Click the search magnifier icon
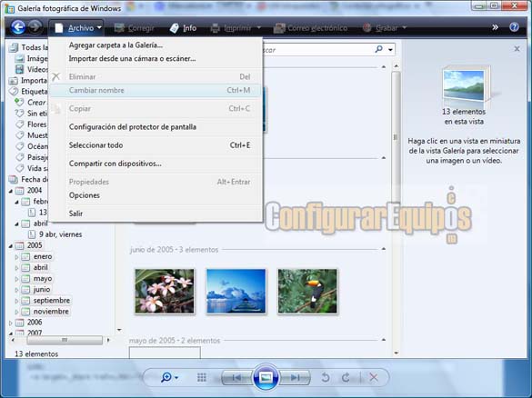Screen dimensions: 532x398 378,49
